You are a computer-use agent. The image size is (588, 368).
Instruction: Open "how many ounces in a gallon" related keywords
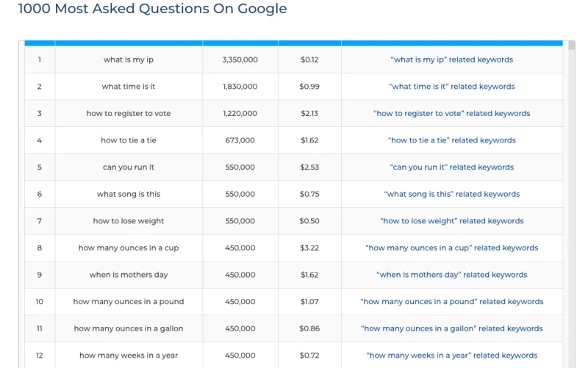tap(451, 329)
